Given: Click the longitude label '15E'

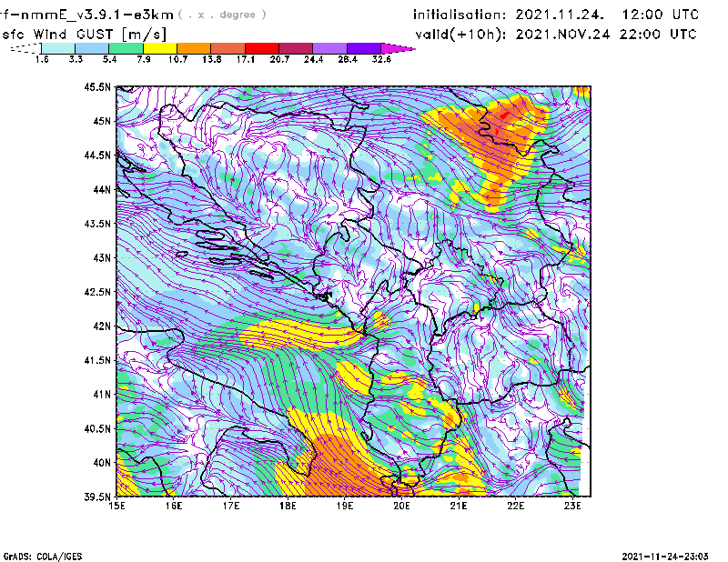Looking at the screenshot, I should 116,506.
